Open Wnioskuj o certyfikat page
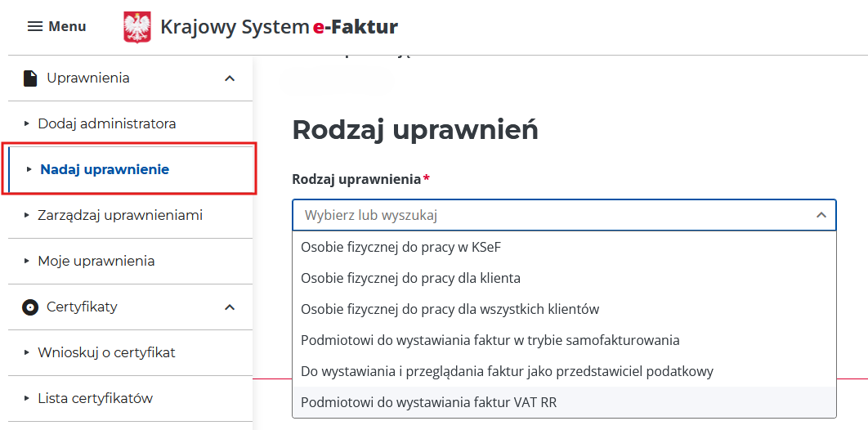Image resolution: width=868 pixels, height=430 pixels. pos(106,353)
